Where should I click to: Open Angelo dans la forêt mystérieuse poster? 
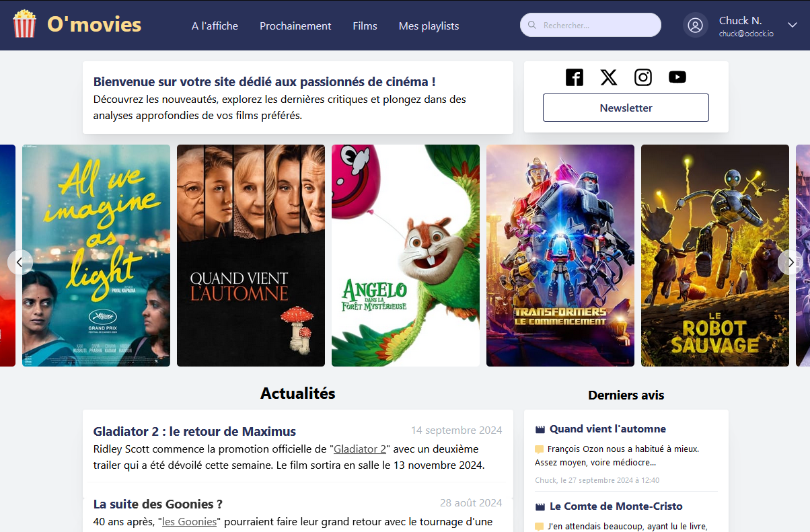click(406, 256)
